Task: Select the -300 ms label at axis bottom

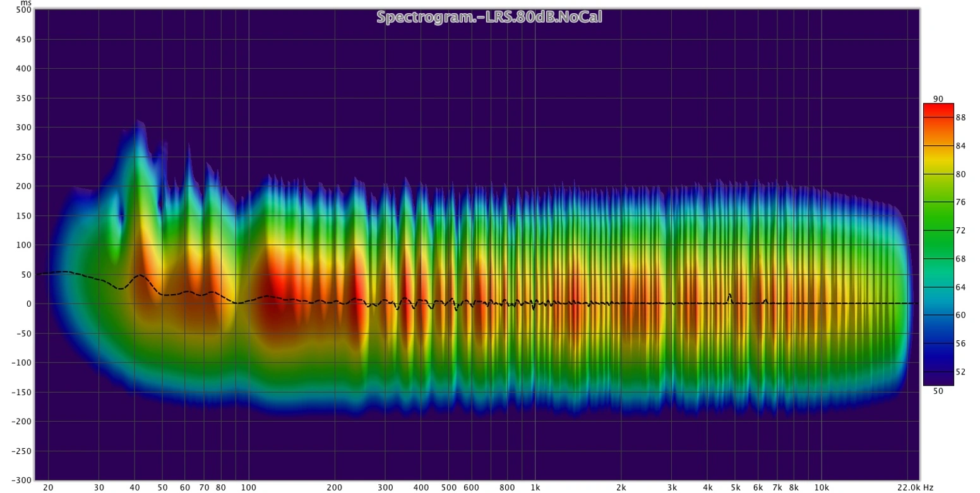Action: point(21,480)
